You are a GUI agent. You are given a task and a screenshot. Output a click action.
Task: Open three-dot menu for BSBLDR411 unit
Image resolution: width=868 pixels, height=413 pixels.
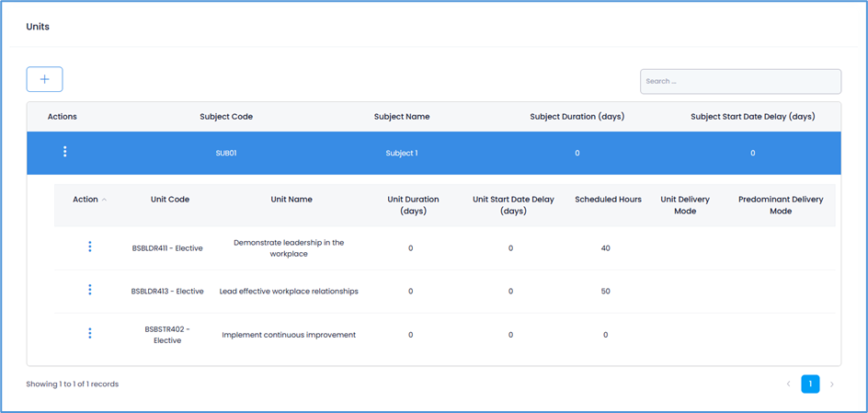[89, 247]
